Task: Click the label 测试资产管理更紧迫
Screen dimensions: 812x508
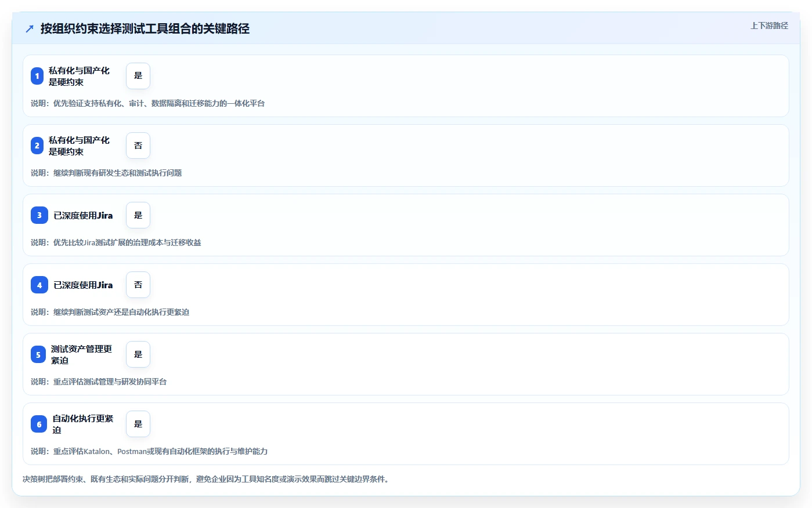Action: point(81,354)
